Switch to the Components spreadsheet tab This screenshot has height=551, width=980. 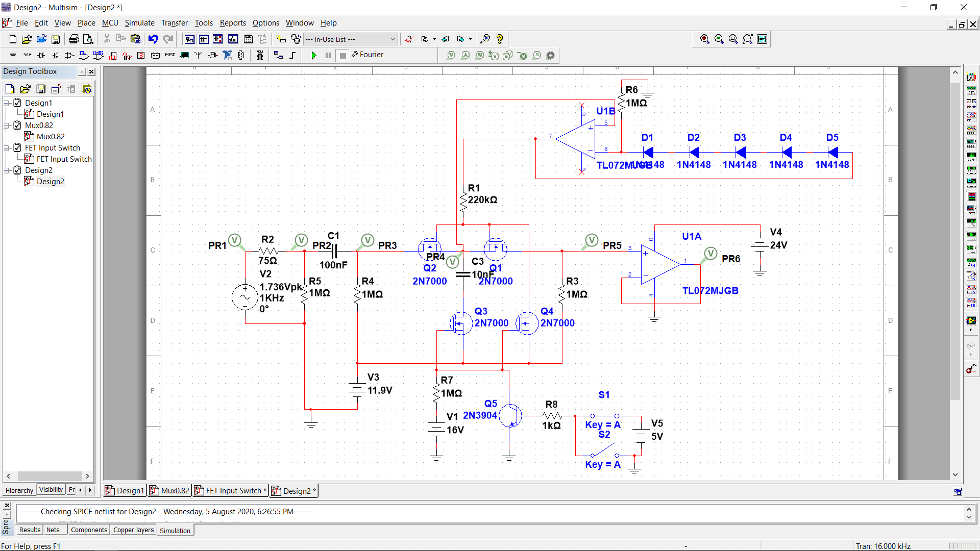(89, 530)
